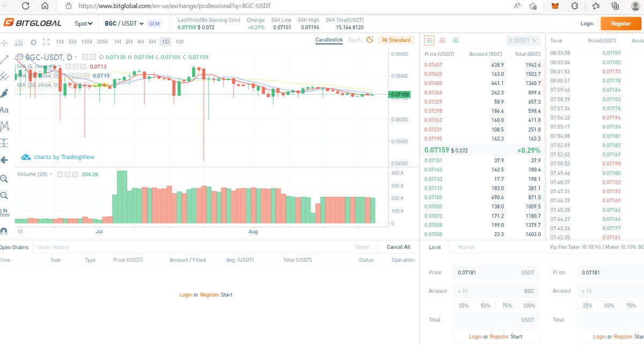Select the 15M timeframe
This screenshot has width=644, height=345.
pyautogui.click(x=86, y=41)
